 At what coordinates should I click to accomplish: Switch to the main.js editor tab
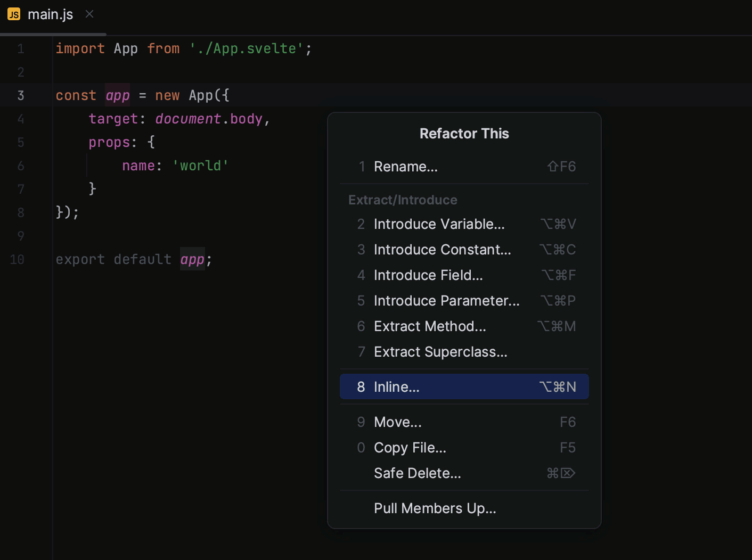pyautogui.click(x=51, y=14)
